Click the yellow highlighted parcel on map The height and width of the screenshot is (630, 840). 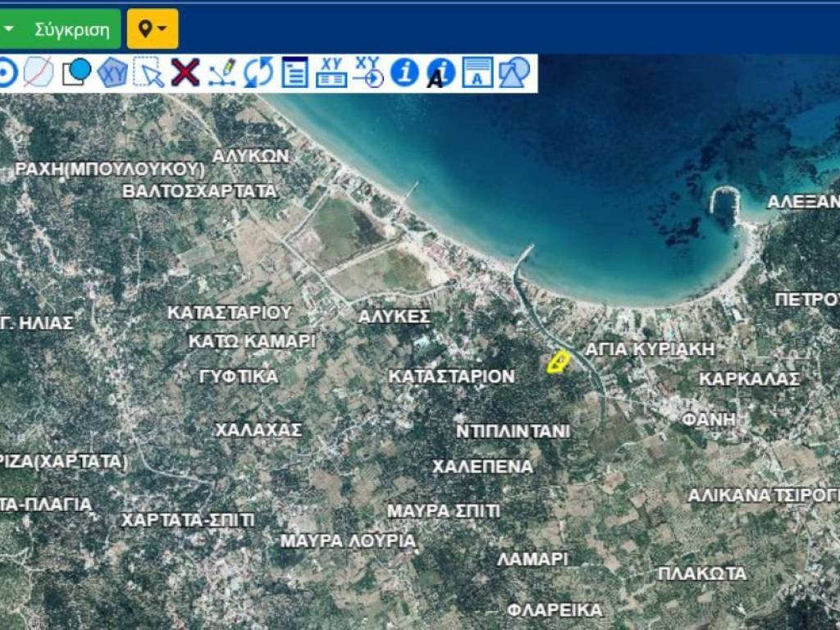coord(559,363)
